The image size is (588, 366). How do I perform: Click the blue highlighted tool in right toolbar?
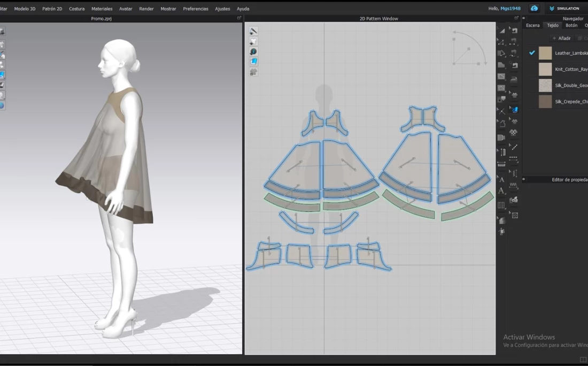(514, 109)
